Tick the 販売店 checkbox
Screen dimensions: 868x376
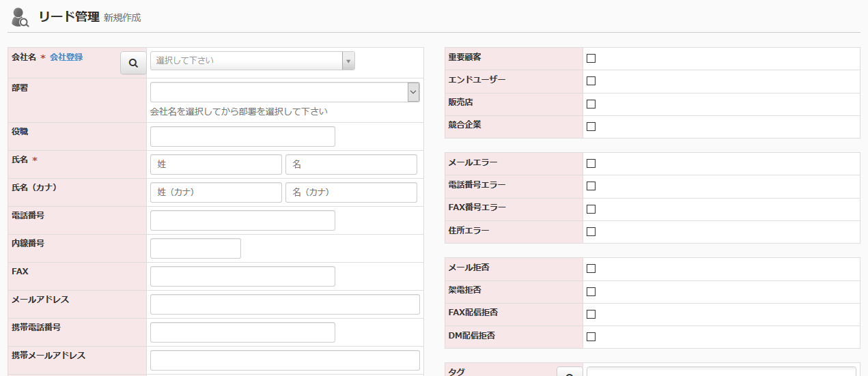(x=591, y=104)
